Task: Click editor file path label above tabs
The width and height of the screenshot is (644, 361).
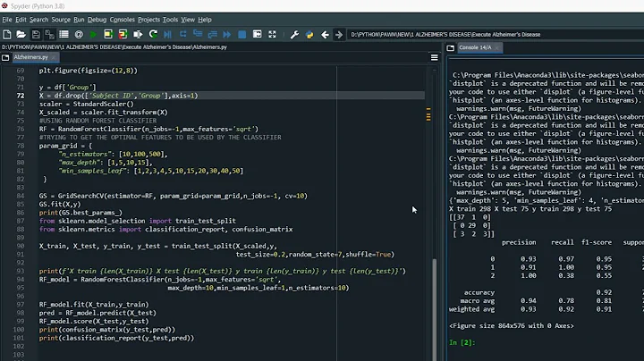Action: click(114, 47)
